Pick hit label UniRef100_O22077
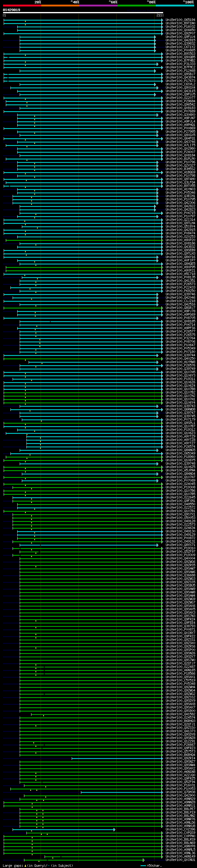This screenshot has height=868, width=197. [x=180, y=98]
